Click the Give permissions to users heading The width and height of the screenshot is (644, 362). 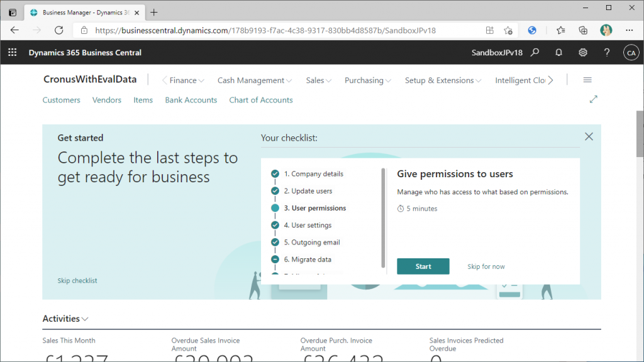coord(455,174)
